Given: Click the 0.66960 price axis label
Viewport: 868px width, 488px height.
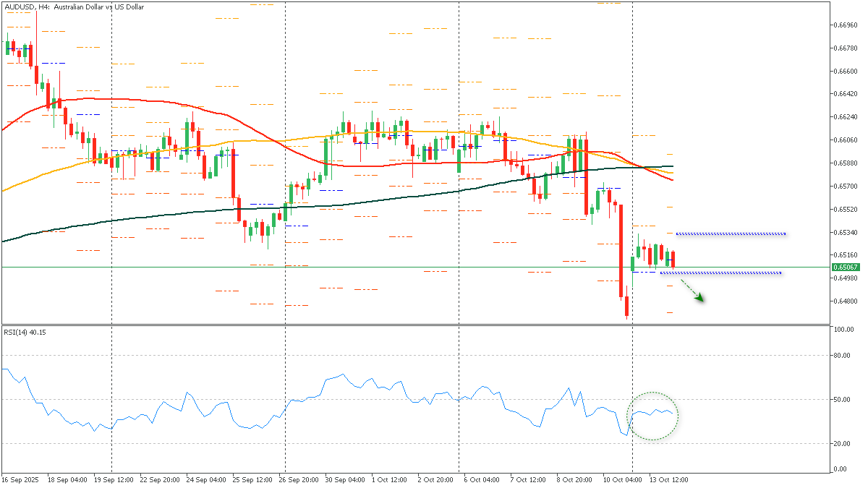Looking at the screenshot, I should pos(845,25).
